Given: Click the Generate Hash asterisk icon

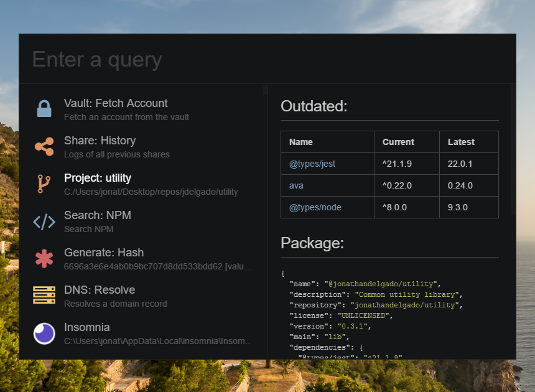Looking at the screenshot, I should click(x=44, y=259).
